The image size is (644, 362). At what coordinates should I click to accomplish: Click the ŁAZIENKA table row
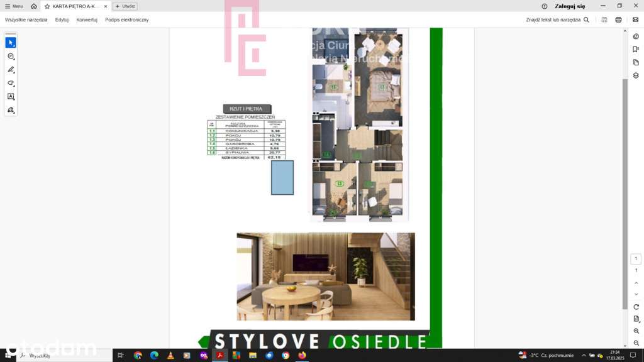point(246,148)
